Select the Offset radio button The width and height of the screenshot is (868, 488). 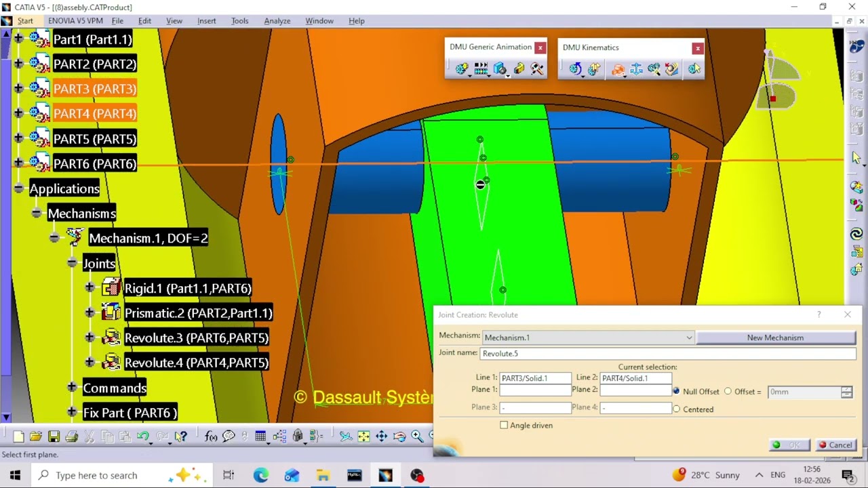coord(728,391)
